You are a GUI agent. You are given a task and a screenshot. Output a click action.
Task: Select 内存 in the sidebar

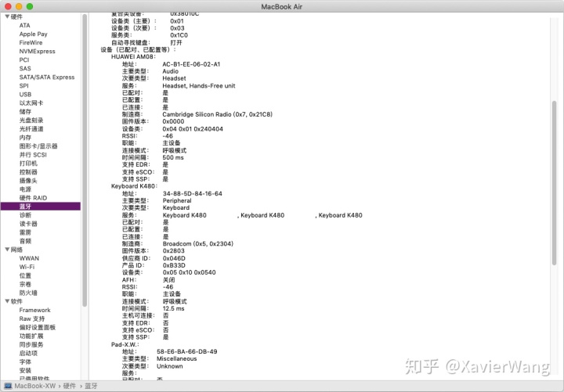pyautogui.click(x=25, y=137)
